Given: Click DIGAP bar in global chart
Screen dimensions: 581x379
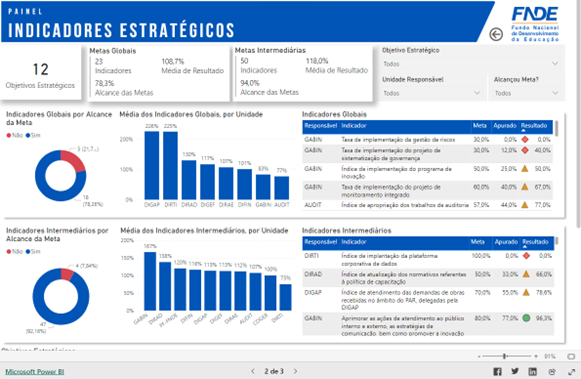Looking at the screenshot, I should point(152,165).
